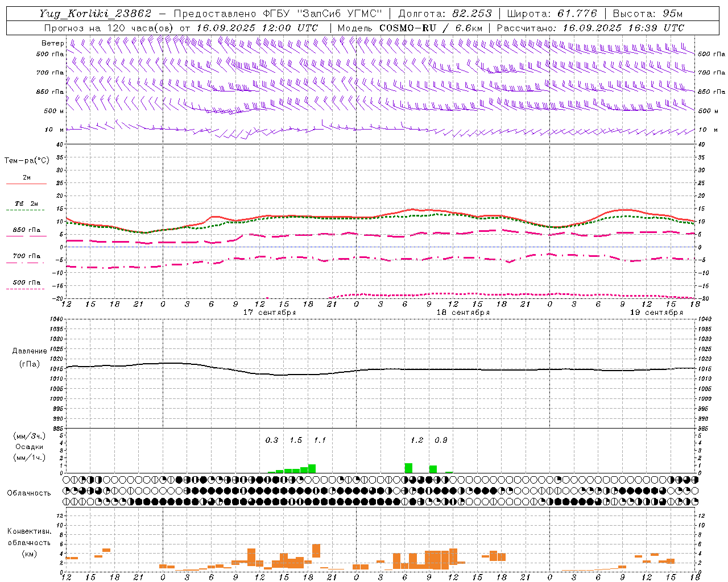
Task: Click the Td 2м dew point legend label
Action: coord(27,203)
